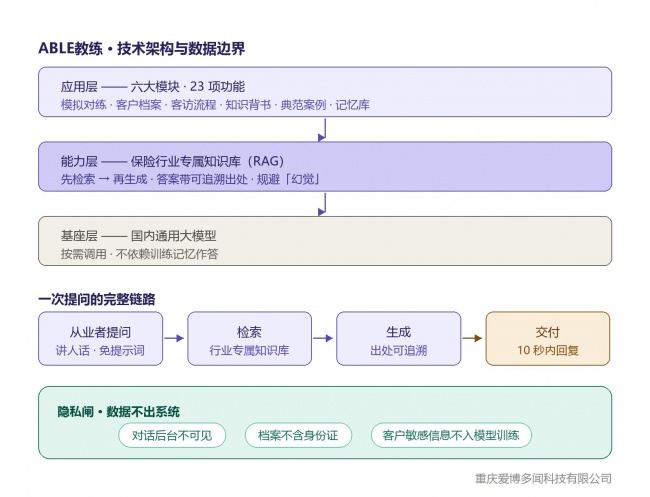Click the 基座层 国内通用大模型 box
The image size is (650, 497).
click(x=325, y=241)
